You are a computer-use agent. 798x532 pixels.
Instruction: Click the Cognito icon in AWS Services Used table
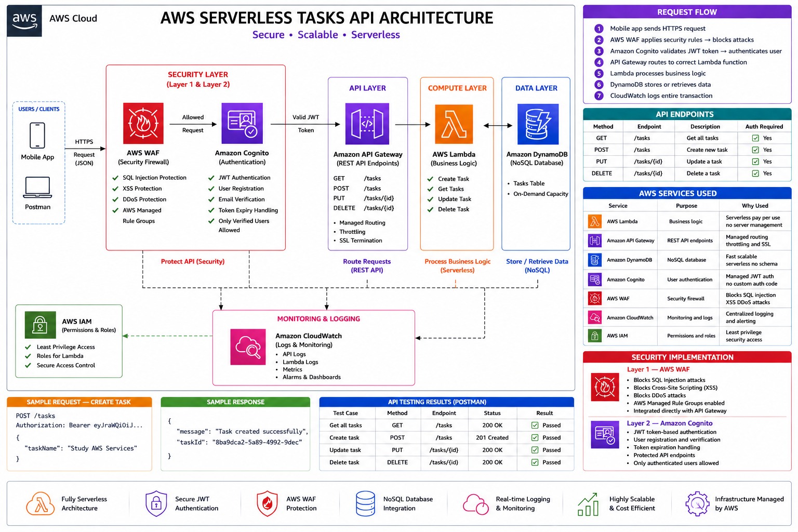(x=595, y=280)
